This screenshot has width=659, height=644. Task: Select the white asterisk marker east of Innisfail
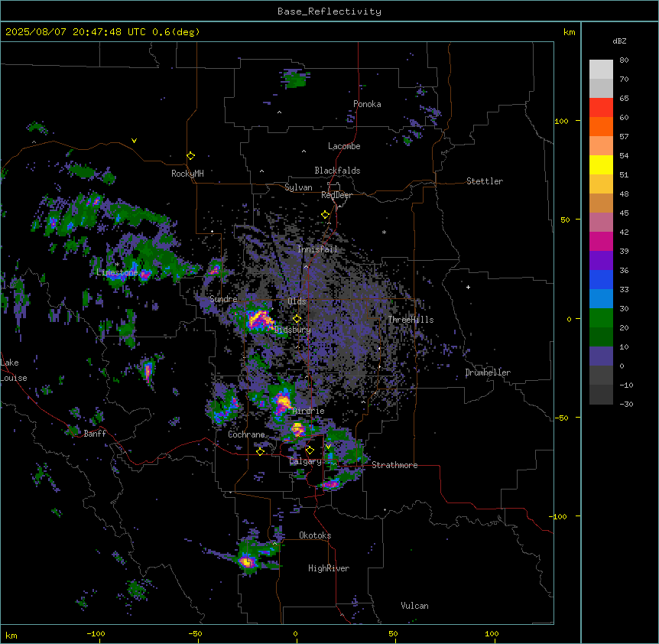pos(384,233)
